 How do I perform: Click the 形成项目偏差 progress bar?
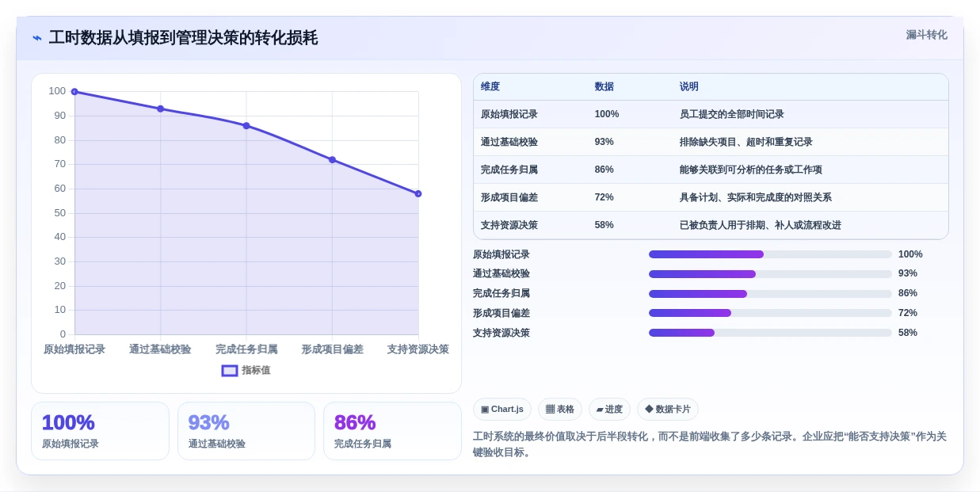coord(770,313)
